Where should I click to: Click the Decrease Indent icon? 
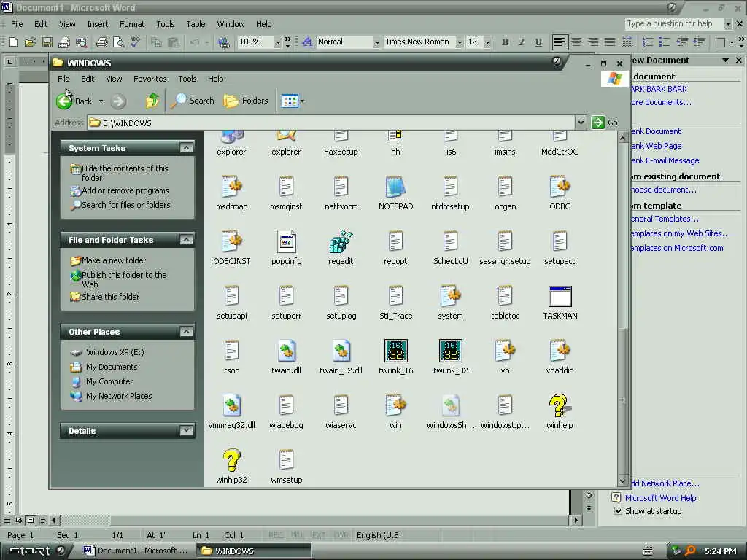[682, 42]
